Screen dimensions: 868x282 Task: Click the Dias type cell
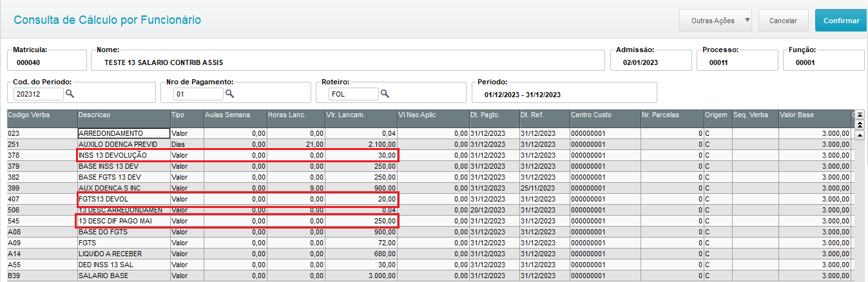pos(186,144)
